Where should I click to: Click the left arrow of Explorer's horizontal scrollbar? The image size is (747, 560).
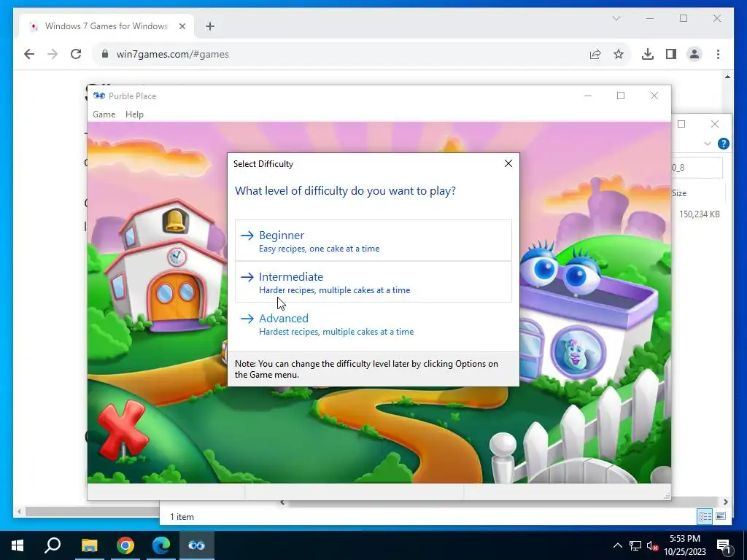[x=282, y=502]
